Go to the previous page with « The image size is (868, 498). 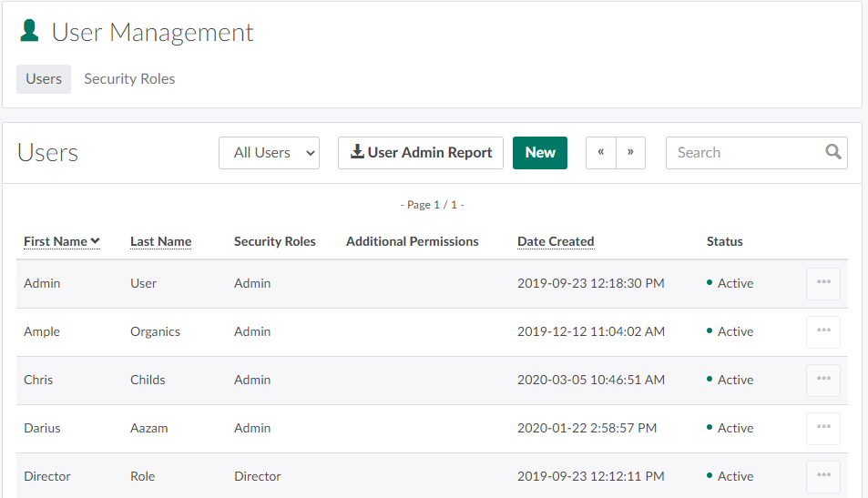[600, 153]
